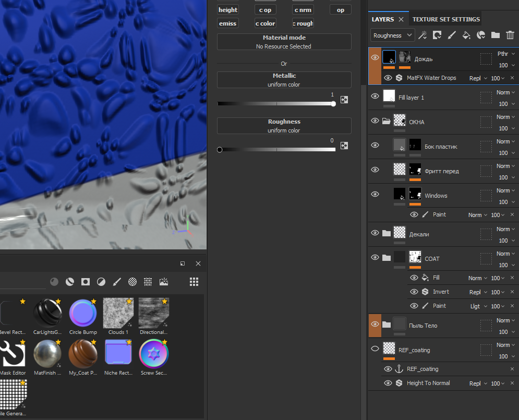Add a mask using the mask icon
This screenshot has height=420, width=519.
437,35
